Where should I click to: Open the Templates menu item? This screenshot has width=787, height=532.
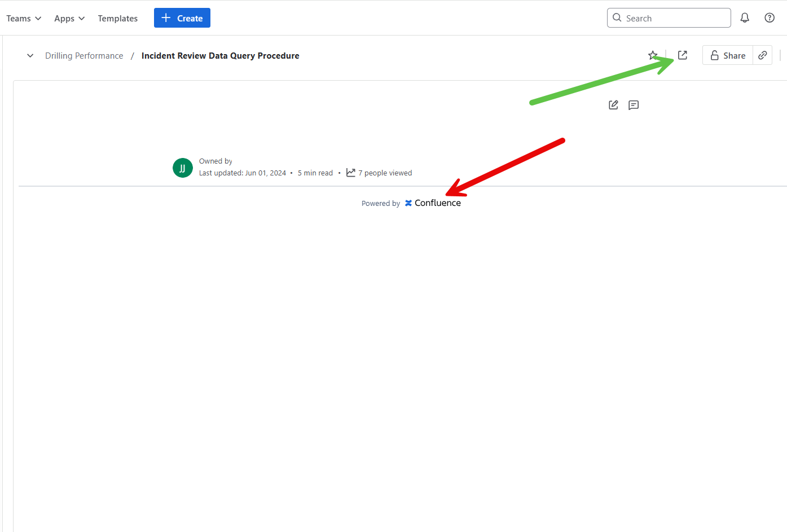118,18
